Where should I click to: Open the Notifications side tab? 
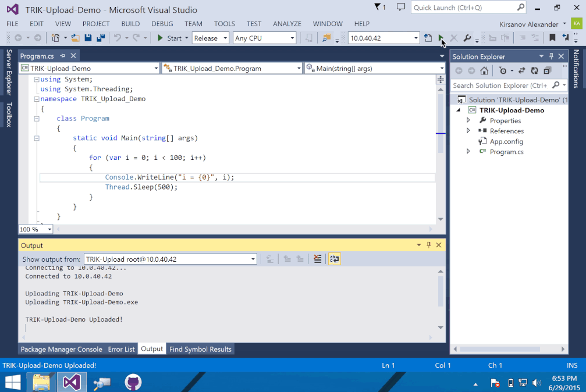tap(576, 69)
